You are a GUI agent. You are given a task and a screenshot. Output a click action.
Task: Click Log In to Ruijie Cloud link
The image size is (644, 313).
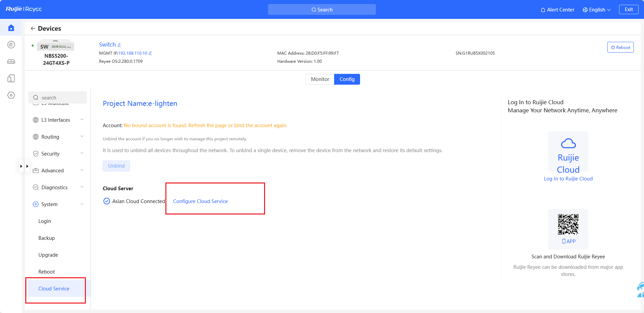coord(568,179)
